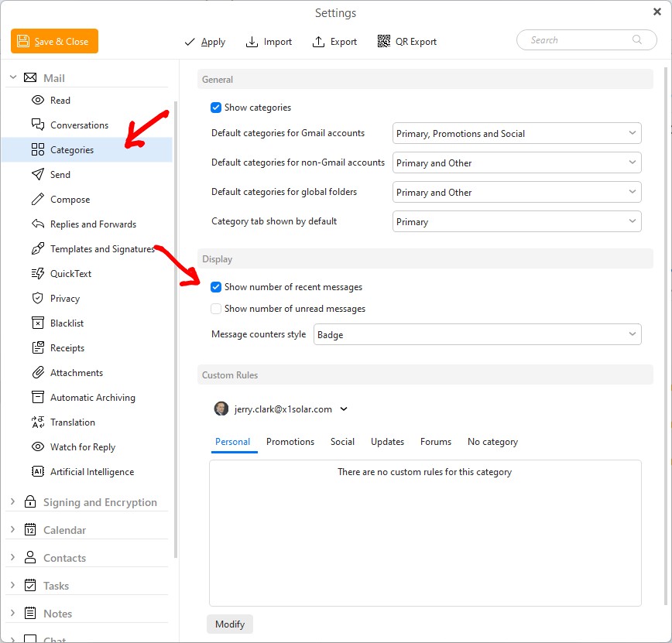
Task: Click the Modify button
Action: (x=230, y=624)
